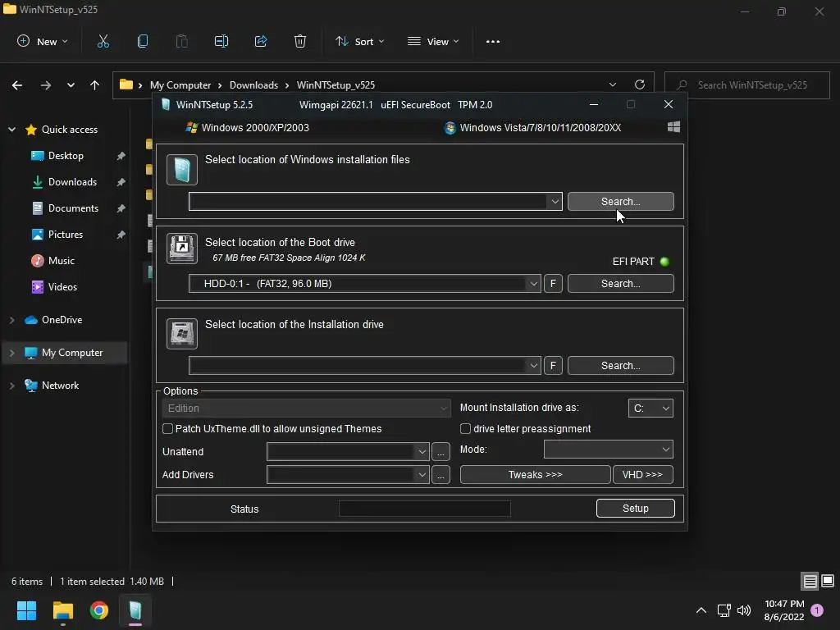Image resolution: width=840 pixels, height=630 pixels.
Task: Open the Mode dropdown
Action: click(x=609, y=449)
